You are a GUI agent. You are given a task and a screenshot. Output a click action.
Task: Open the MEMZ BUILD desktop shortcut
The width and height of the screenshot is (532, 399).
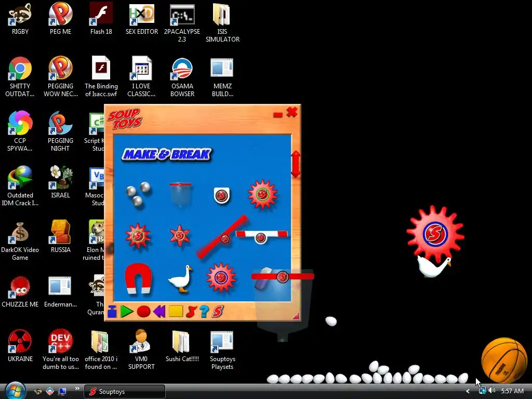click(x=222, y=77)
